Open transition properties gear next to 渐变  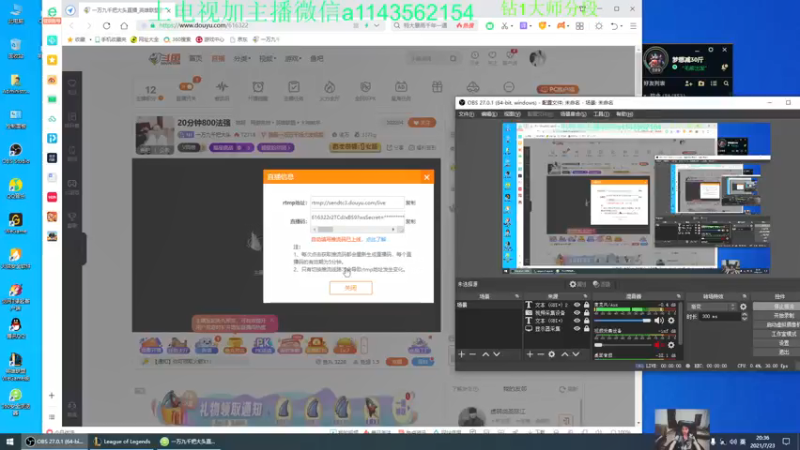(x=743, y=307)
